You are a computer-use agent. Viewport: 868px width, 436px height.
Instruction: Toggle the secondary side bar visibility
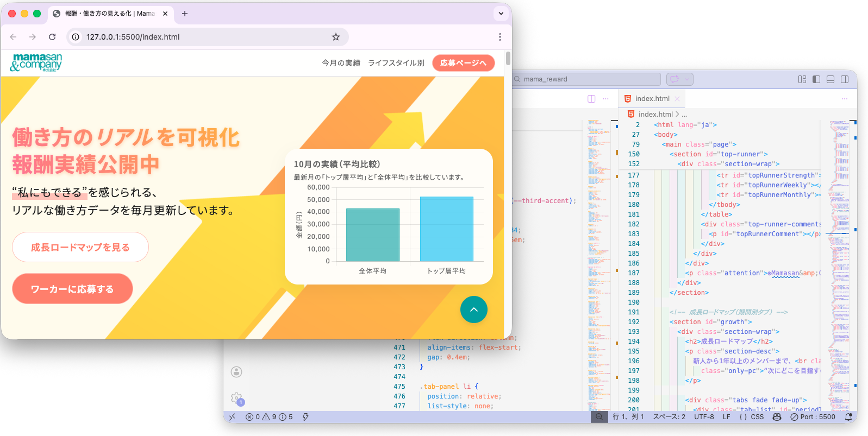pos(844,79)
